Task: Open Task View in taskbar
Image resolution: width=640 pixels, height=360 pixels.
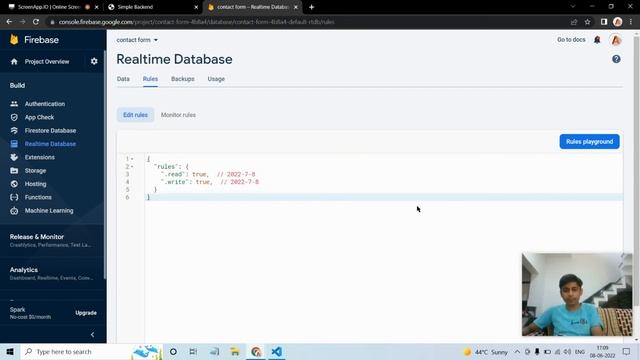Action: [x=193, y=351]
